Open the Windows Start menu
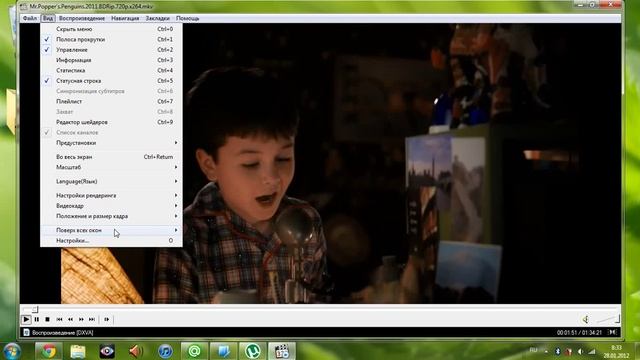Screen dimensions: 640x360 (11, 351)
